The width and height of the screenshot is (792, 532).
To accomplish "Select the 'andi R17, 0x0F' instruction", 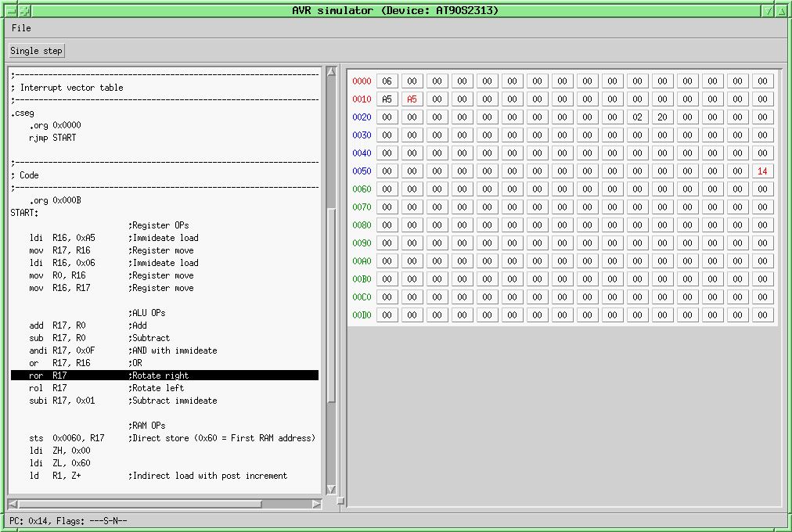I will (x=164, y=350).
